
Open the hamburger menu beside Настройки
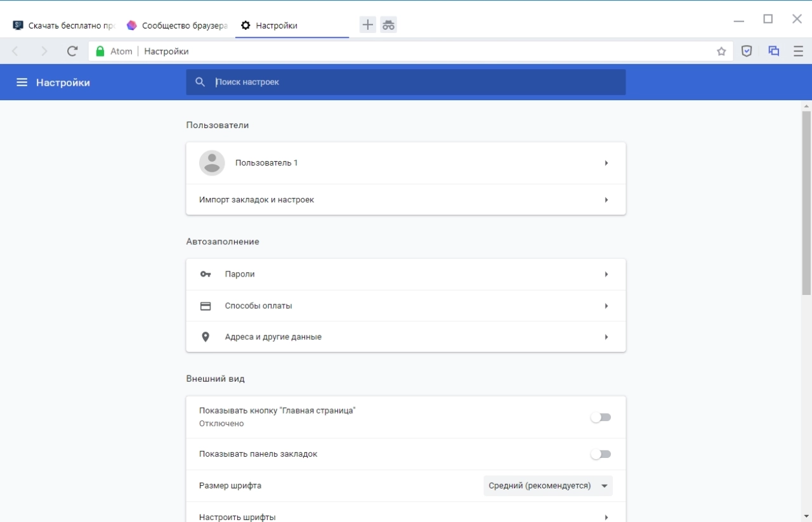pos(22,82)
